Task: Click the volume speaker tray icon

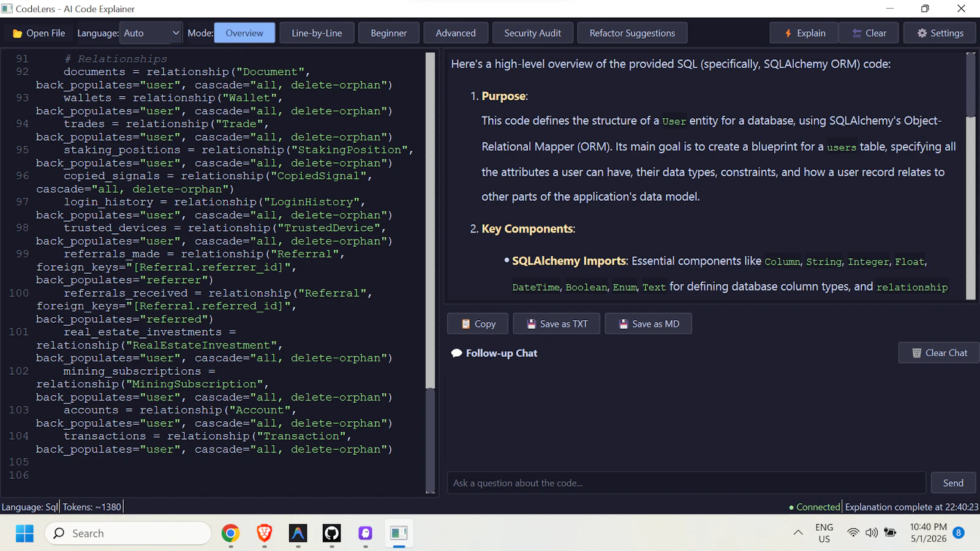Action: (x=872, y=533)
